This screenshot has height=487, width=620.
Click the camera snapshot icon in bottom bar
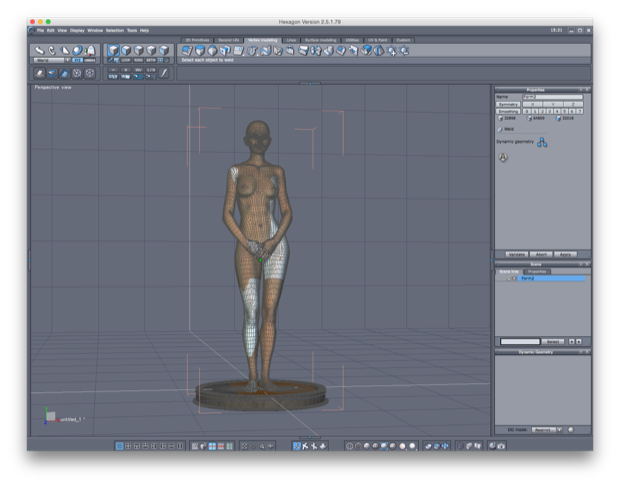501,446
